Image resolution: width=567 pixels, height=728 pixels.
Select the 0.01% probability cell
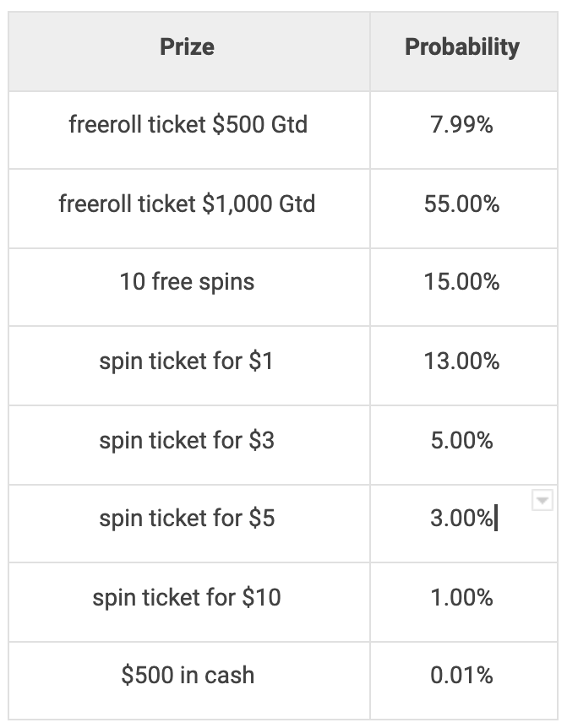click(x=461, y=676)
